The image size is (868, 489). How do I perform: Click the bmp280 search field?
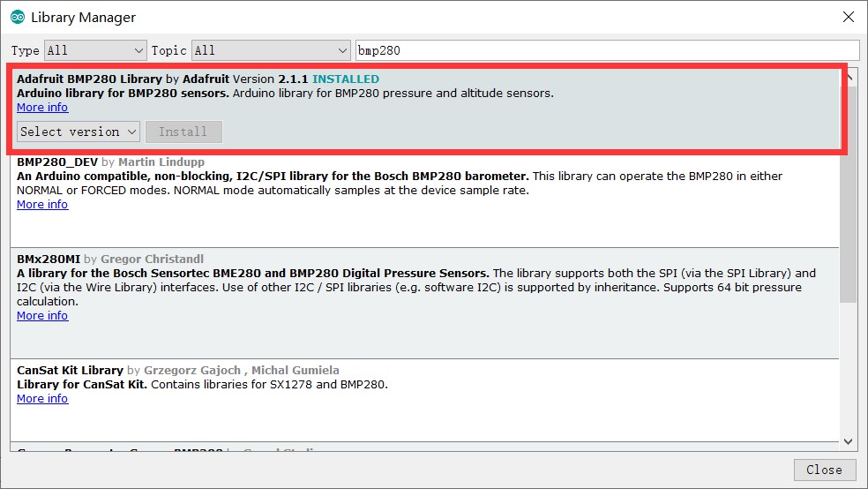(x=607, y=50)
